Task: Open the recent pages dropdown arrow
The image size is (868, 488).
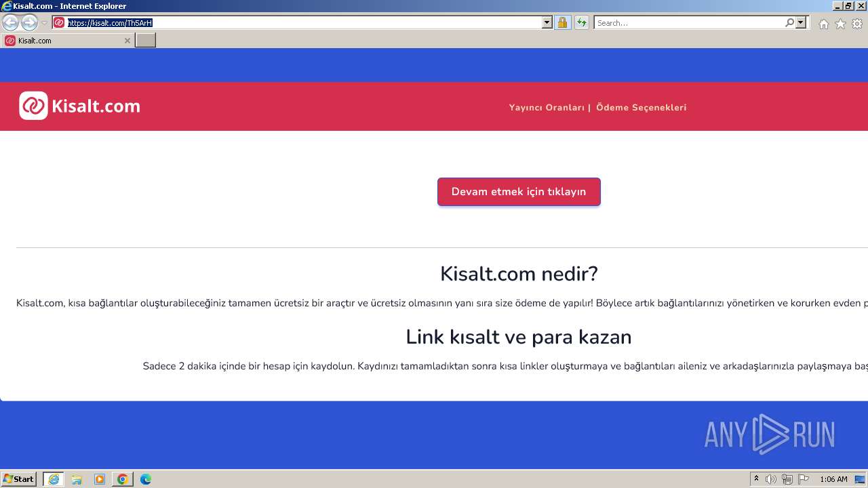Action: coord(44,23)
